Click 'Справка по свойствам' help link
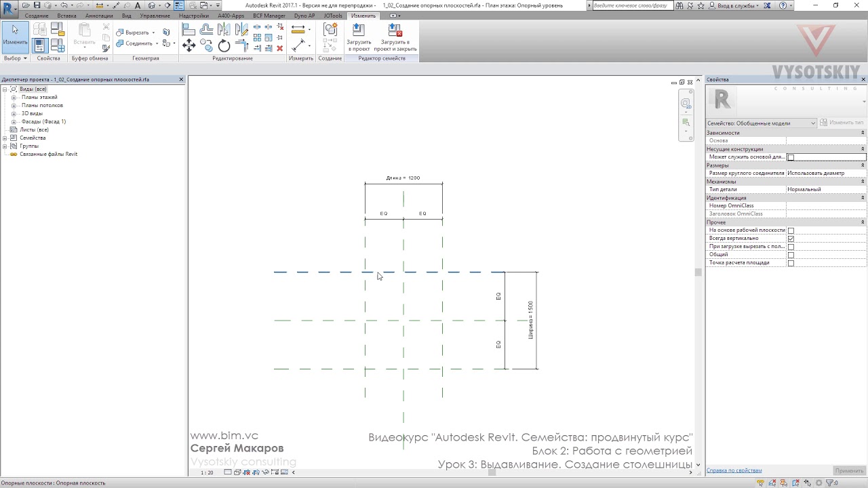 (x=734, y=470)
